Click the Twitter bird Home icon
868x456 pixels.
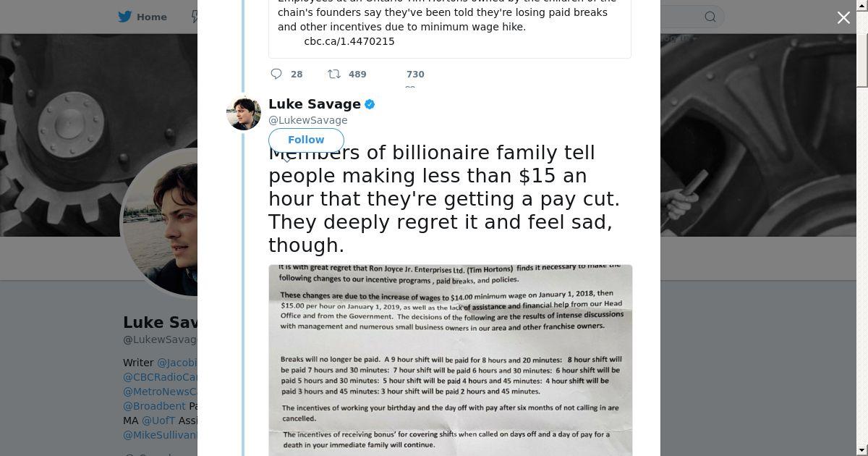[125, 17]
